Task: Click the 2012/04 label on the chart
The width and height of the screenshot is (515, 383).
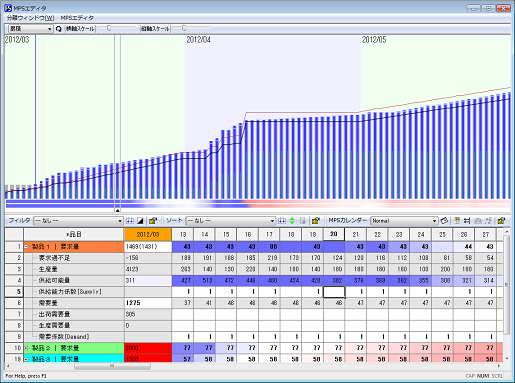Action: click(199, 40)
